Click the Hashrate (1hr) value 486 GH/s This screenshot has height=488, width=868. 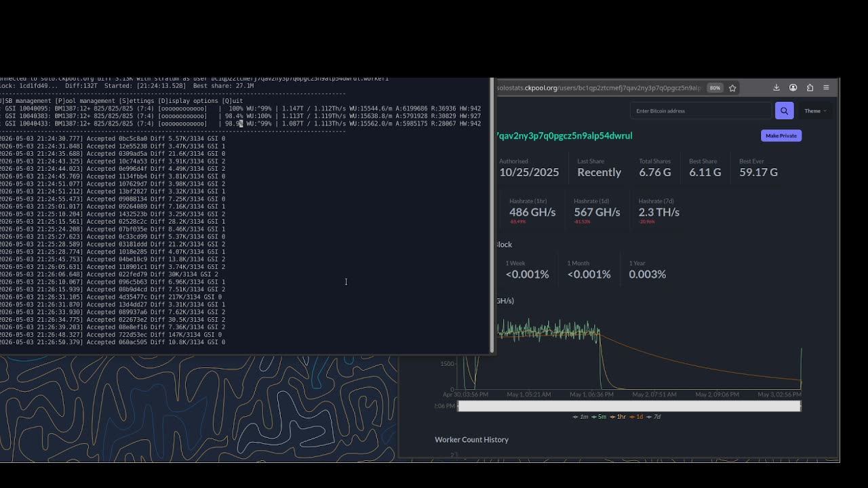pos(532,212)
